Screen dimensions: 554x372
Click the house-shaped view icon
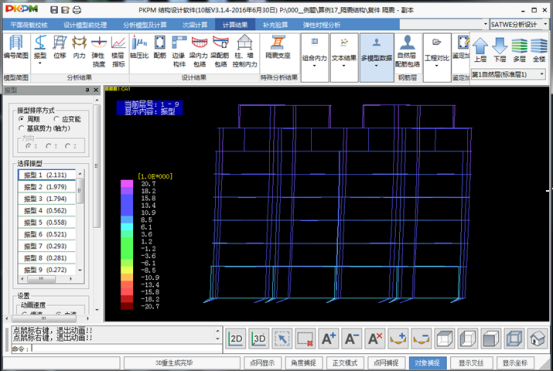(x=537, y=339)
